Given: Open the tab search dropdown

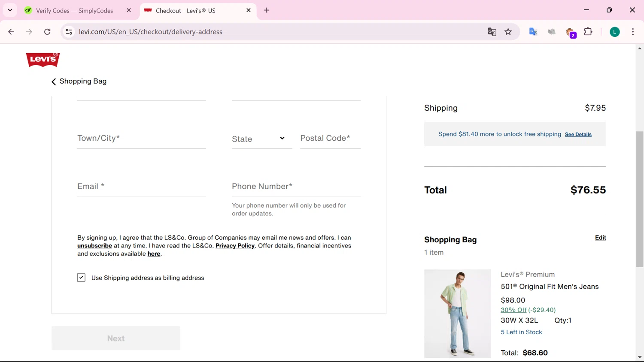Looking at the screenshot, I should coord(10,10).
